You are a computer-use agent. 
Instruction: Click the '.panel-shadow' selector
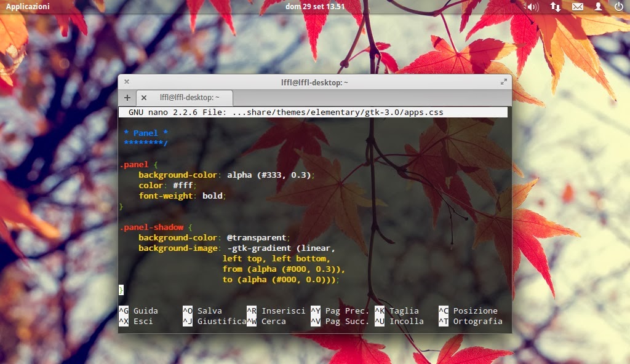click(152, 227)
